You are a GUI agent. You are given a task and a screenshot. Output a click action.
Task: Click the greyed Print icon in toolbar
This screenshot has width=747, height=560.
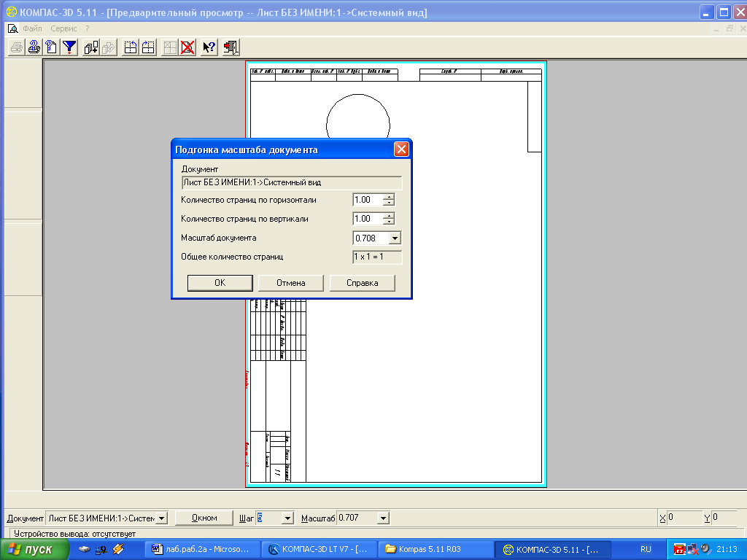tap(16, 47)
